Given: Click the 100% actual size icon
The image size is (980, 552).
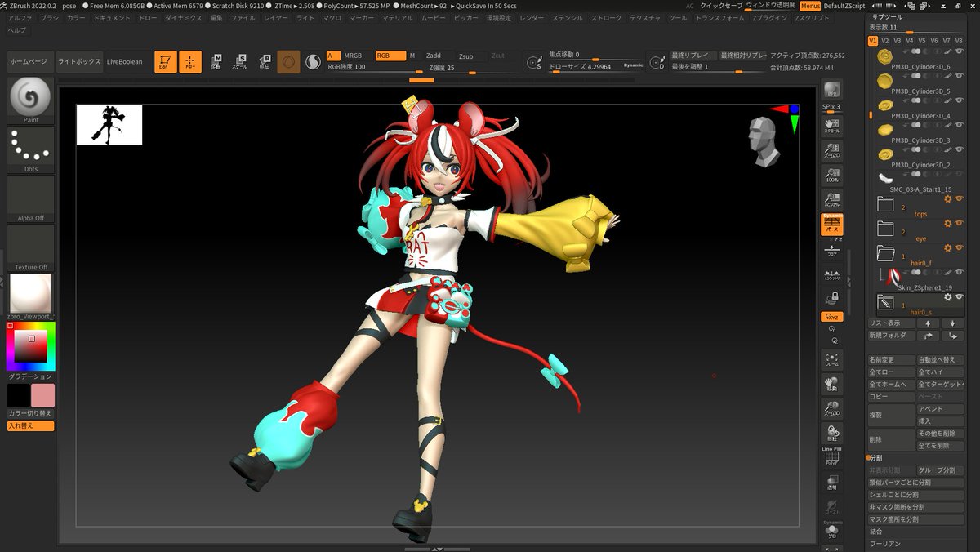Looking at the screenshot, I should 831,174.
